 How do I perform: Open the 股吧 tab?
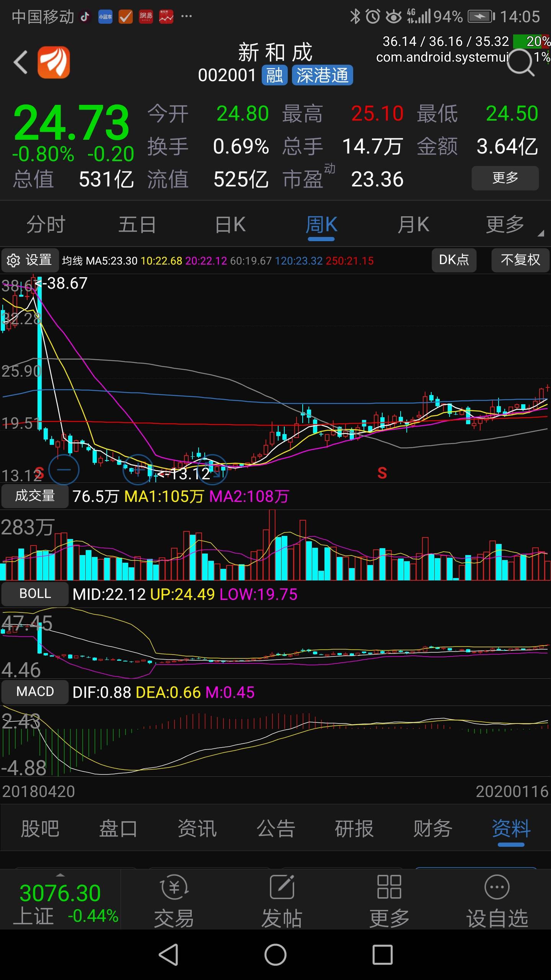[40, 829]
